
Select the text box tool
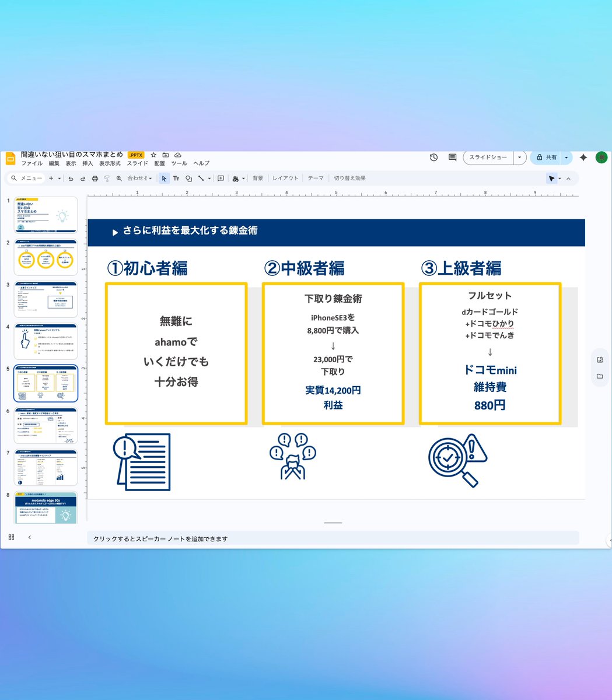[176, 178]
